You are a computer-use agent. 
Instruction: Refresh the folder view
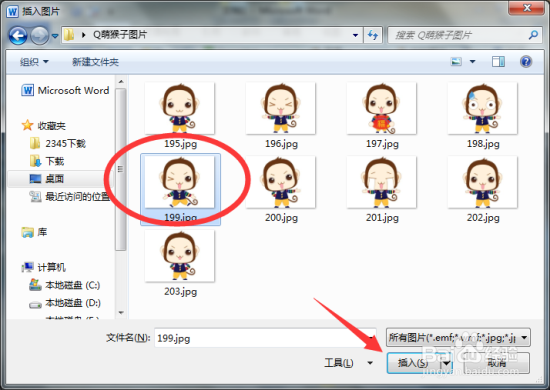tap(373, 35)
